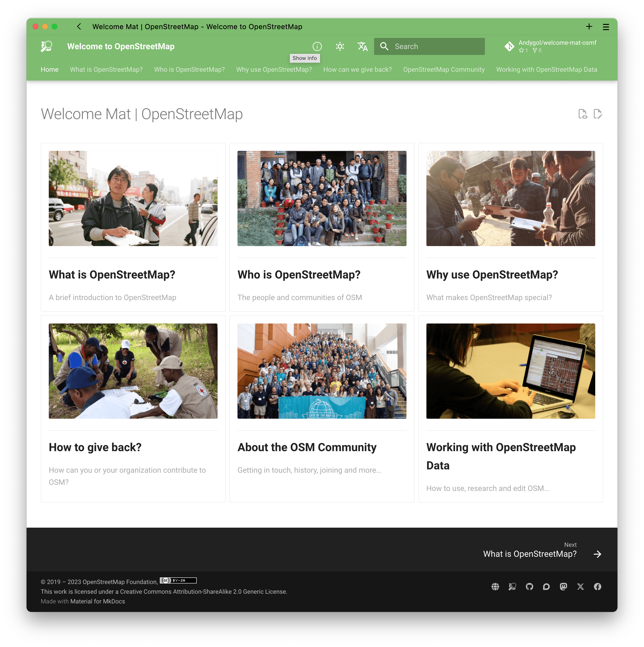Screen dimensions: 644x647
Task: Toggle the light/dark mode sun icon
Action: (x=340, y=46)
